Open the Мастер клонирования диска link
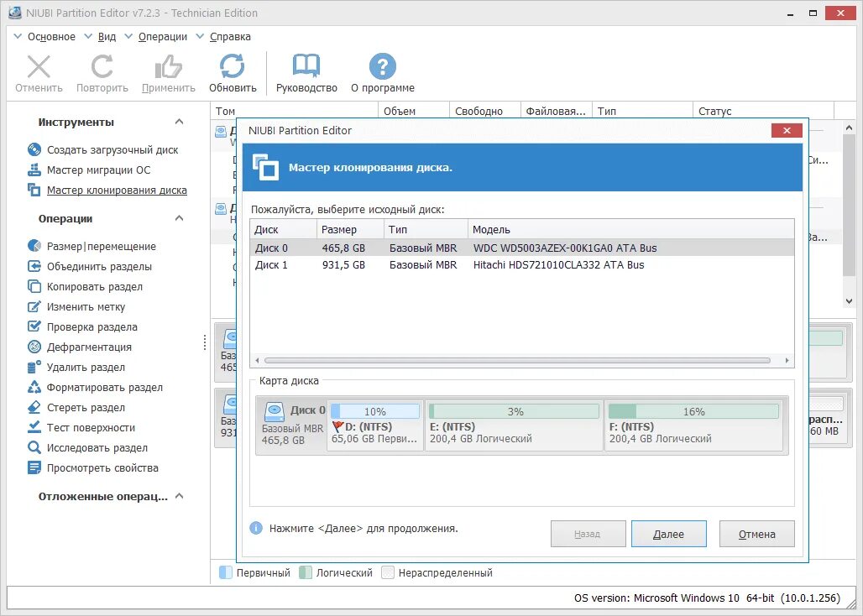The image size is (863, 616). [x=117, y=190]
